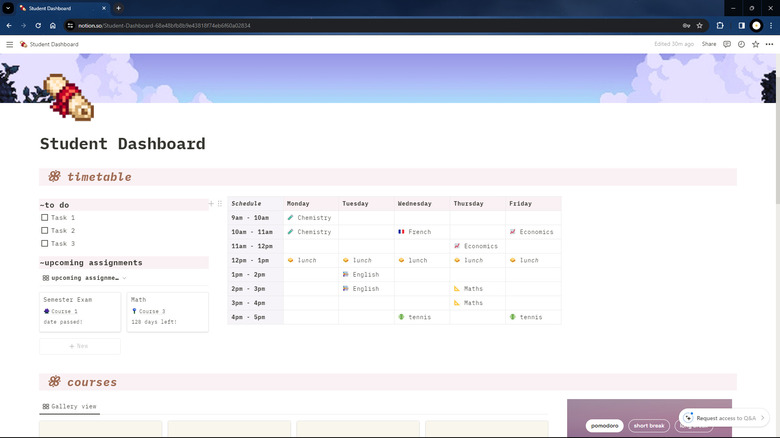Click the Course 1 tag
The width and height of the screenshot is (780, 438).
click(61, 312)
